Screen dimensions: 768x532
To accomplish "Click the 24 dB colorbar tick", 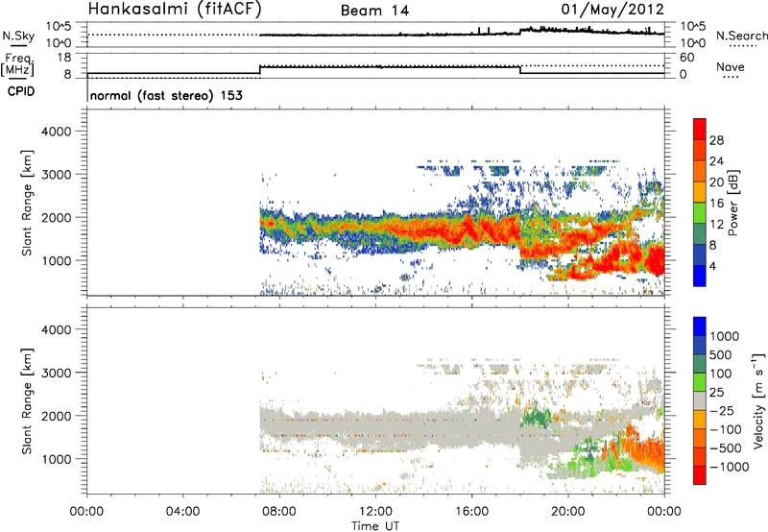I will click(x=716, y=161).
